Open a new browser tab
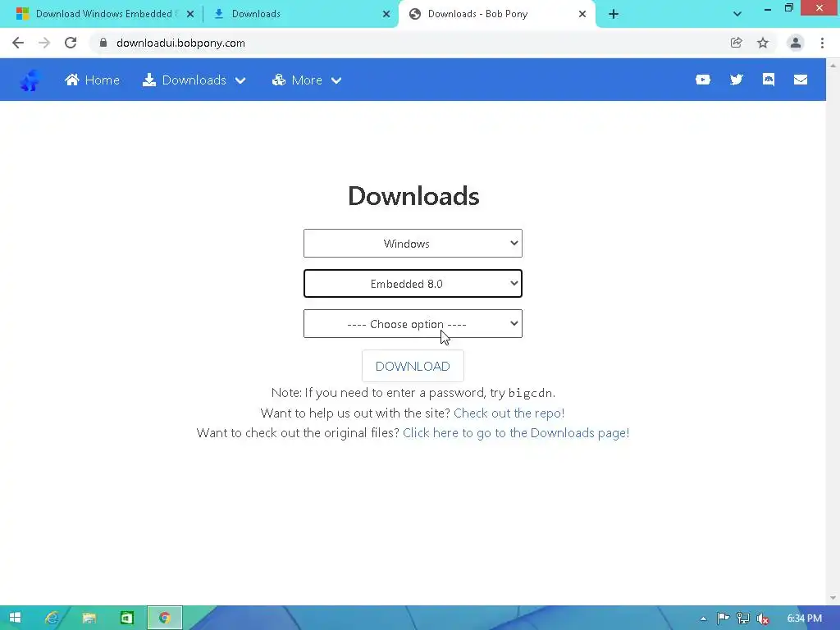The width and height of the screenshot is (840, 630). (614, 14)
